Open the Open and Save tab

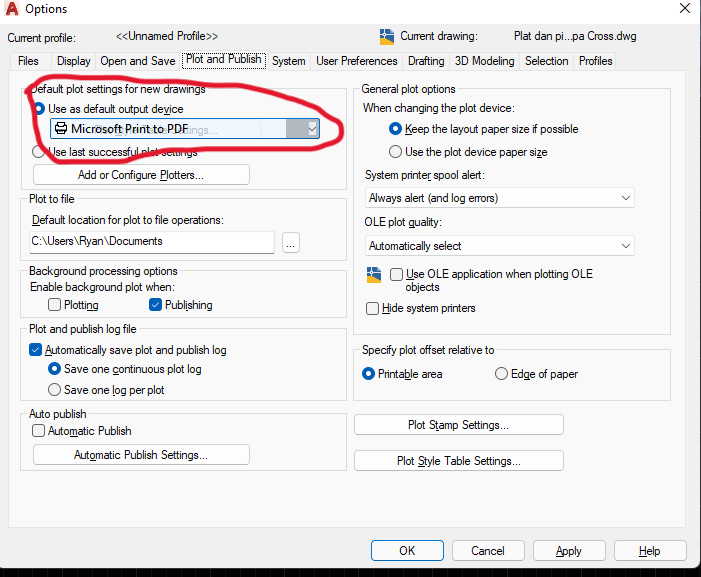pos(138,61)
